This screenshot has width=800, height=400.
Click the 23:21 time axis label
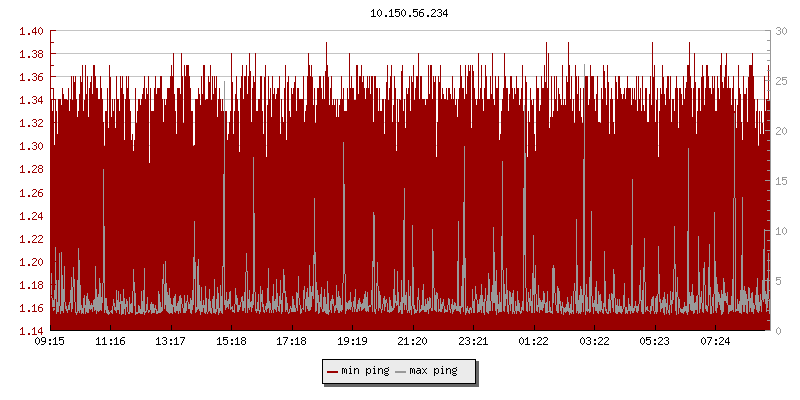[x=473, y=342]
